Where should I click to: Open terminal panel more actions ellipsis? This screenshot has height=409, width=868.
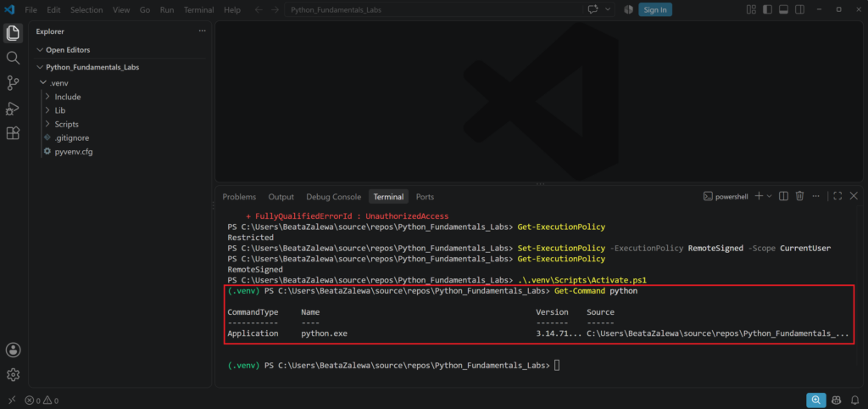(815, 196)
